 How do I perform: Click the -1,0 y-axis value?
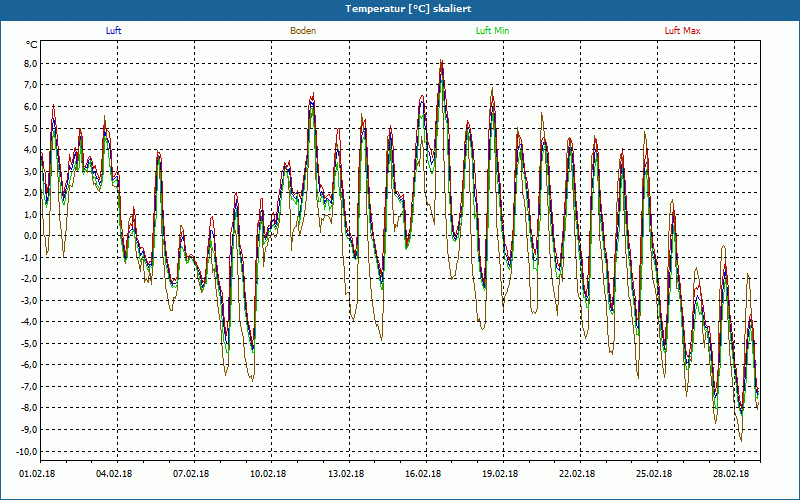(28, 258)
